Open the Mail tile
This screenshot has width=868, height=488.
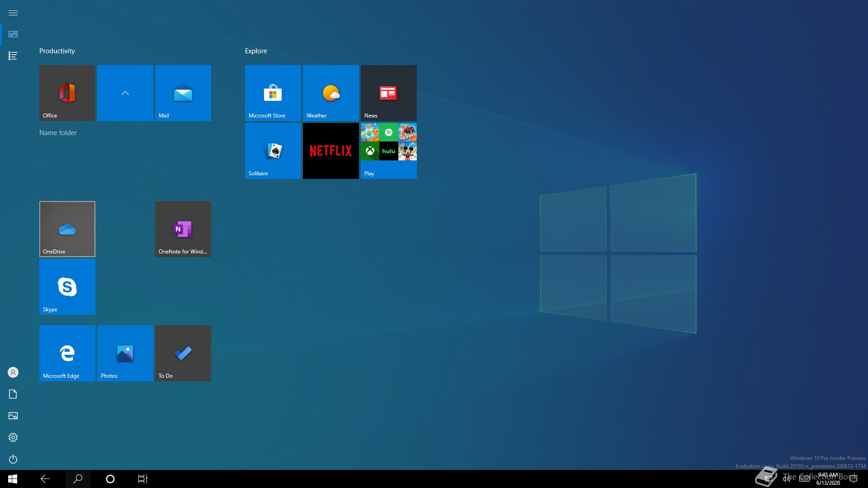(x=183, y=93)
